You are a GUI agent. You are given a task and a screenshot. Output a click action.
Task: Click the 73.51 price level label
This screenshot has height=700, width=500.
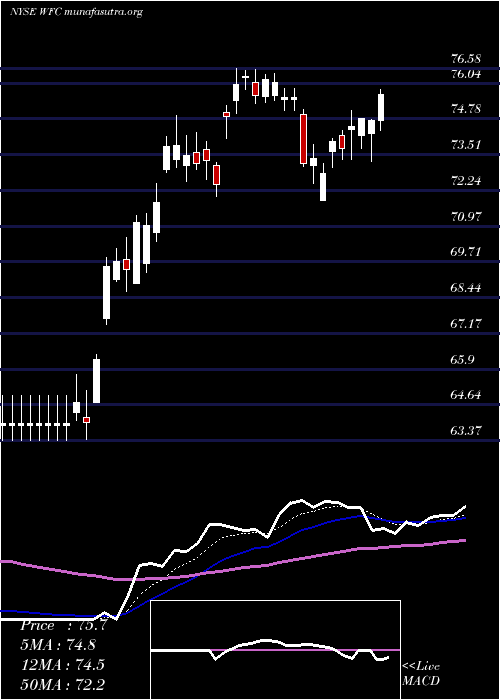[466, 145]
